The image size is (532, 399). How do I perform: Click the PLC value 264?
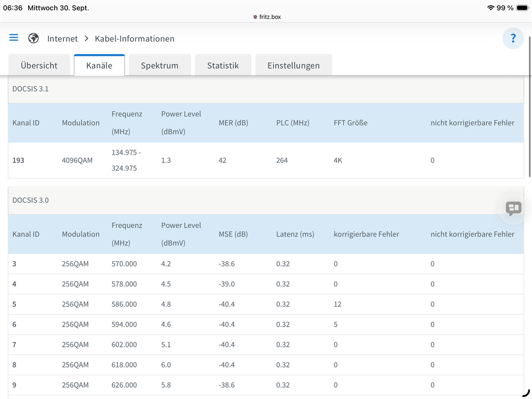click(282, 160)
